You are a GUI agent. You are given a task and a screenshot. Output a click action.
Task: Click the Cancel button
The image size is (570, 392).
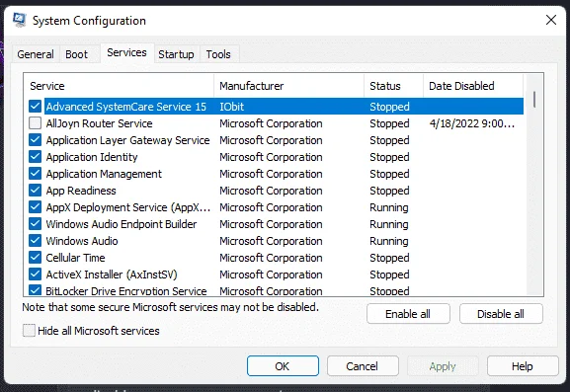click(x=363, y=366)
